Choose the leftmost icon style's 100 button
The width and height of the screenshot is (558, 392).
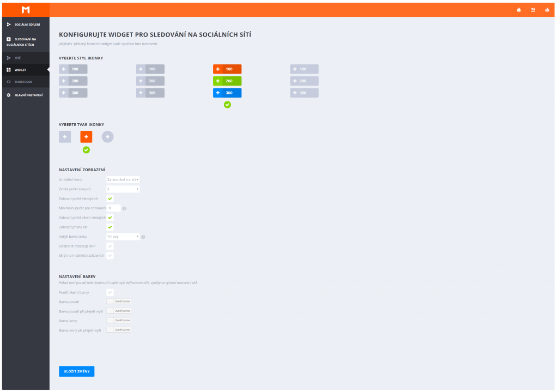pos(73,69)
